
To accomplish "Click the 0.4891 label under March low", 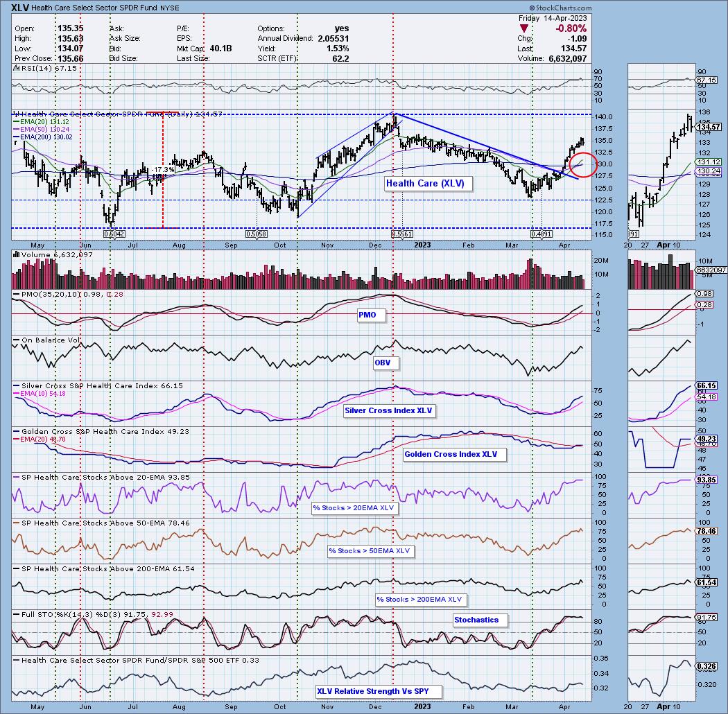I will pos(541,234).
